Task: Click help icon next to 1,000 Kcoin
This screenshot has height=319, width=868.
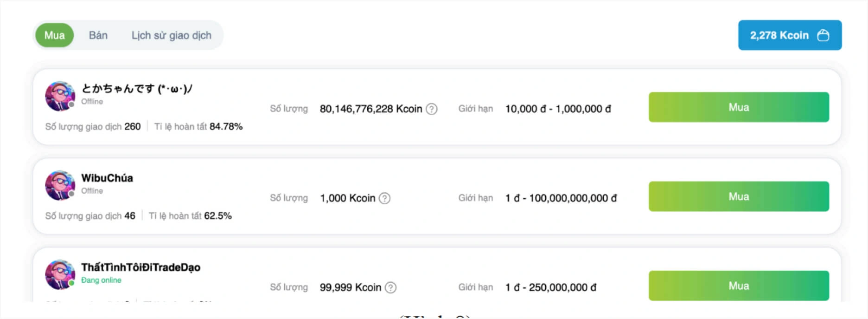Action: (x=384, y=198)
